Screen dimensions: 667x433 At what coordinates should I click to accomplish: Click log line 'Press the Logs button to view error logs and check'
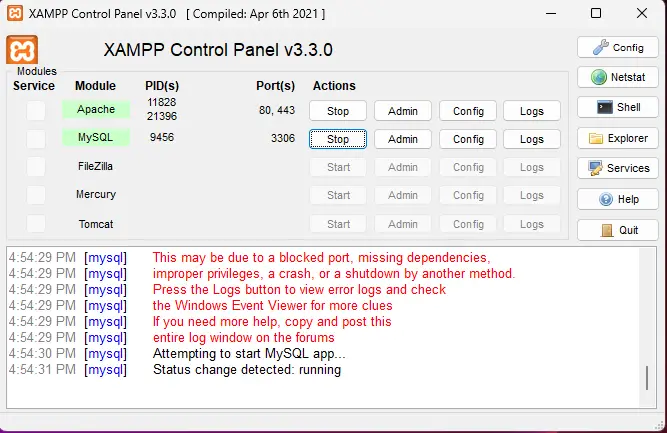coord(299,290)
